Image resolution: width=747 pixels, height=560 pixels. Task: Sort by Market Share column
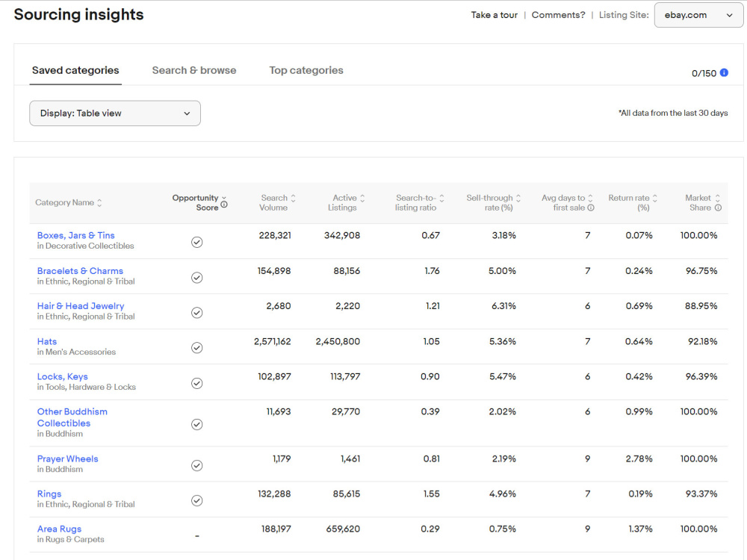tap(717, 198)
